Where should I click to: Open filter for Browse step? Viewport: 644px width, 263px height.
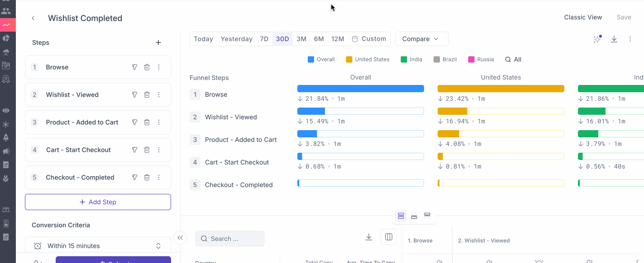click(134, 67)
